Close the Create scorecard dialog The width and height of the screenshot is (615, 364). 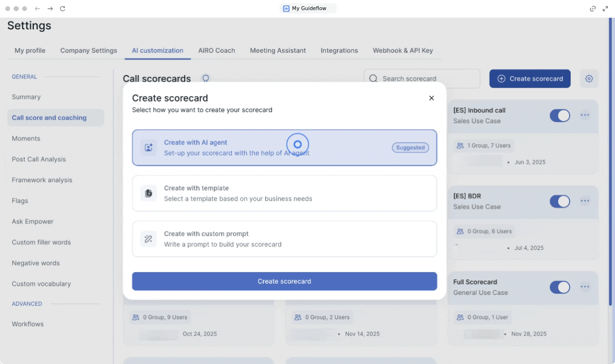pyautogui.click(x=431, y=98)
